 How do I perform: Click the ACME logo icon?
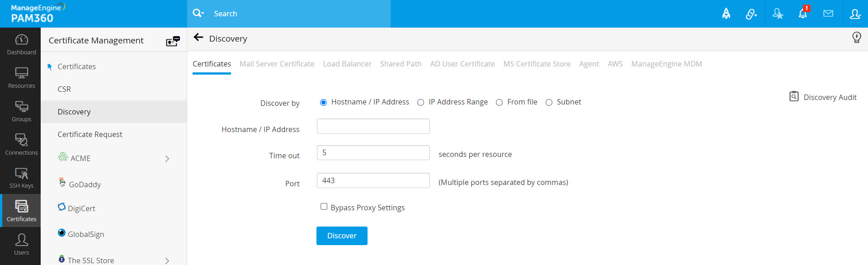63,157
